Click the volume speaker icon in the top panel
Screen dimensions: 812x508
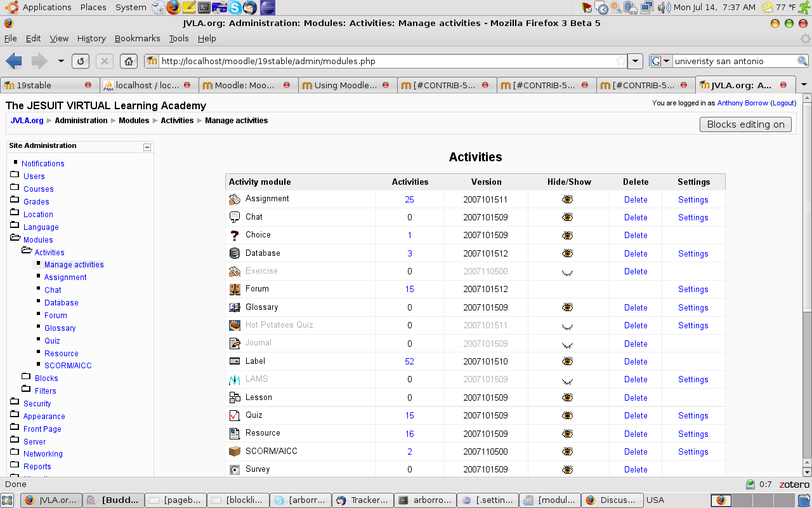pos(664,8)
